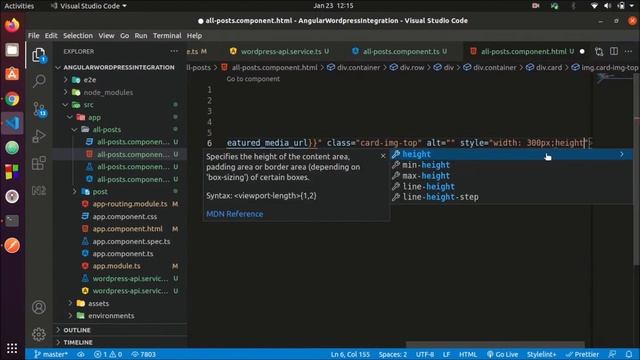Open app.module.ts file
The height and width of the screenshot is (360, 640).
tap(116, 266)
